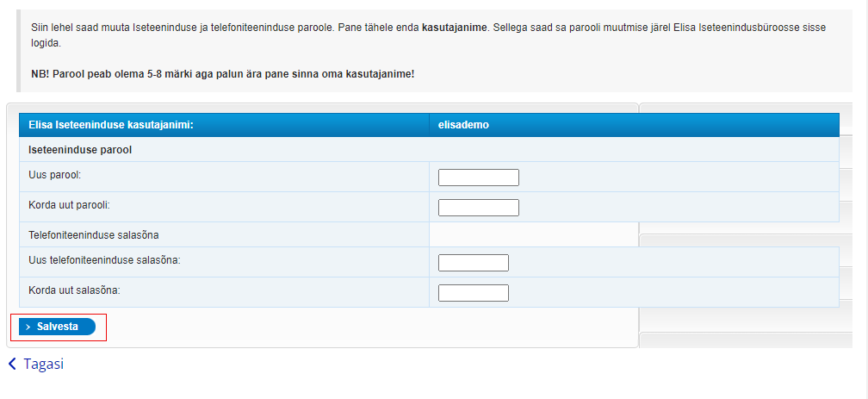Focus the Uus parool input field
The width and height of the screenshot is (868, 399).
478,178
